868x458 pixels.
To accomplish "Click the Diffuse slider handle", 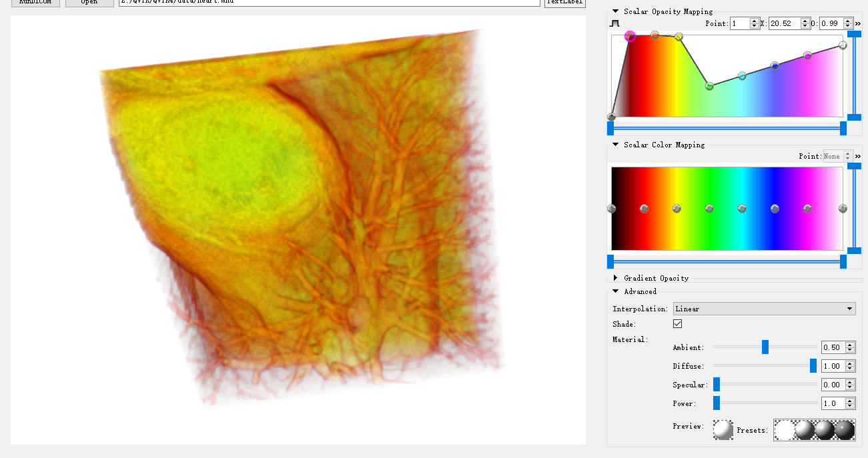I will point(813,365).
